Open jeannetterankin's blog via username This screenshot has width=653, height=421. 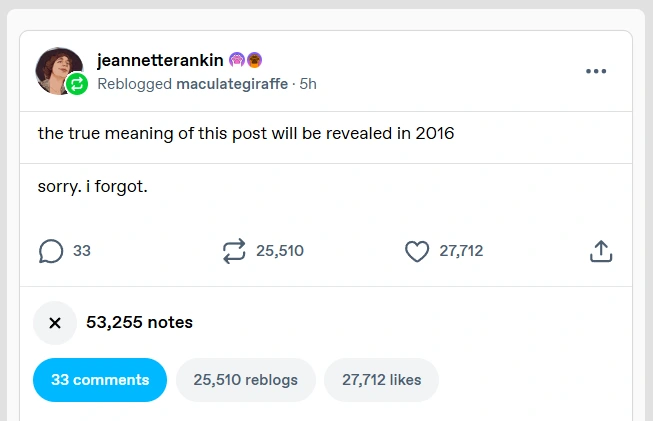[x=160, y=60]
